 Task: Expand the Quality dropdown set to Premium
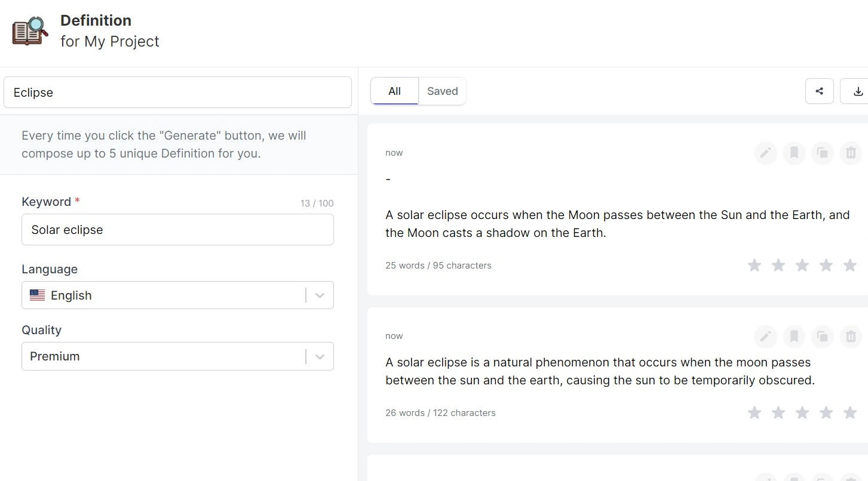pos(177,356)
